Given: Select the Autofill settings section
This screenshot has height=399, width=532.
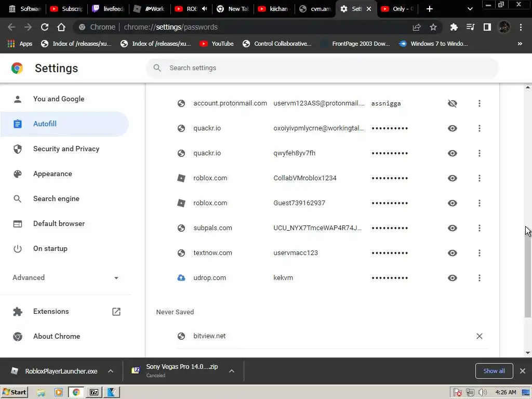Looking at the screenshot, I should 64,124.
